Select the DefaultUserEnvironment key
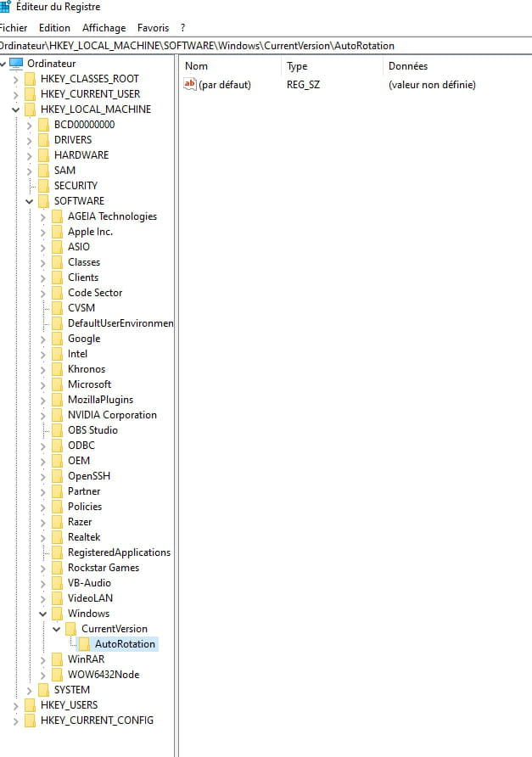Viewport: 532px width, 757px height. (x=120, y=323)
